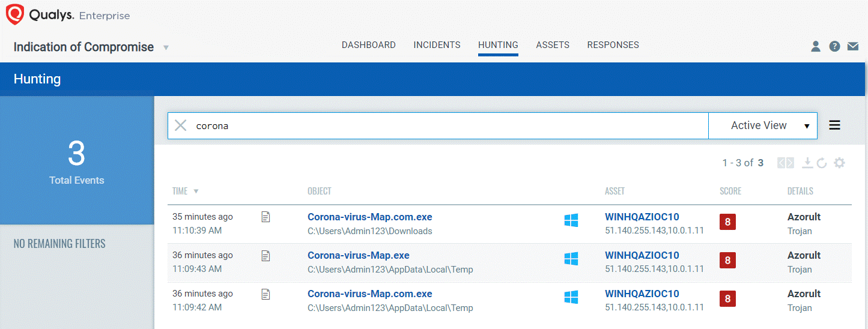Open asset WINHQAZIOC10 in the last row

pos(642,294)
